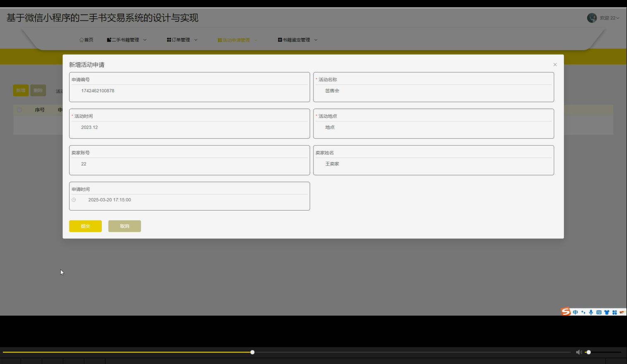Toggle the select-all checkbox in table header
627x364 pixels.
pos(19,110)
